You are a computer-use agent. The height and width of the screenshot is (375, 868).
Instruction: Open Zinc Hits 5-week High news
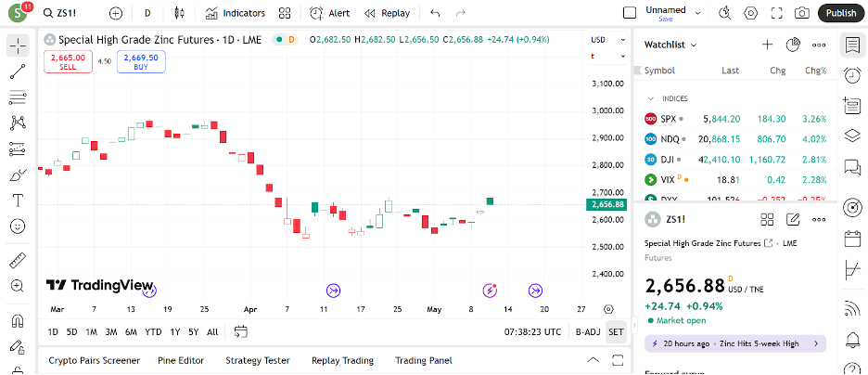click(735, 343)
